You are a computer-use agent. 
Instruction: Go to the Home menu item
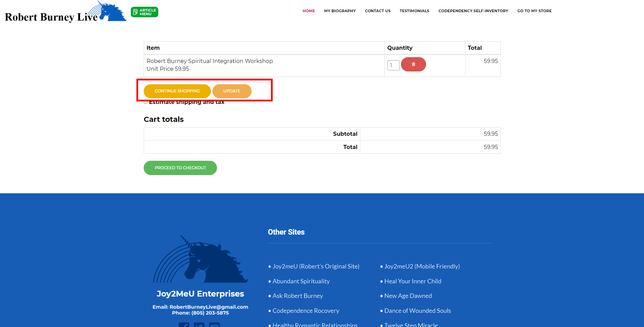click(308, 11)
